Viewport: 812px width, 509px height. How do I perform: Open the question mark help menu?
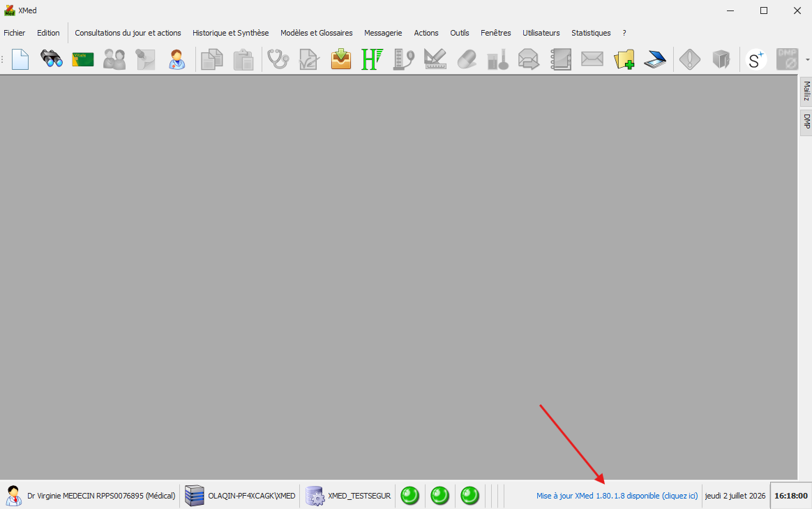click(624, 33)
